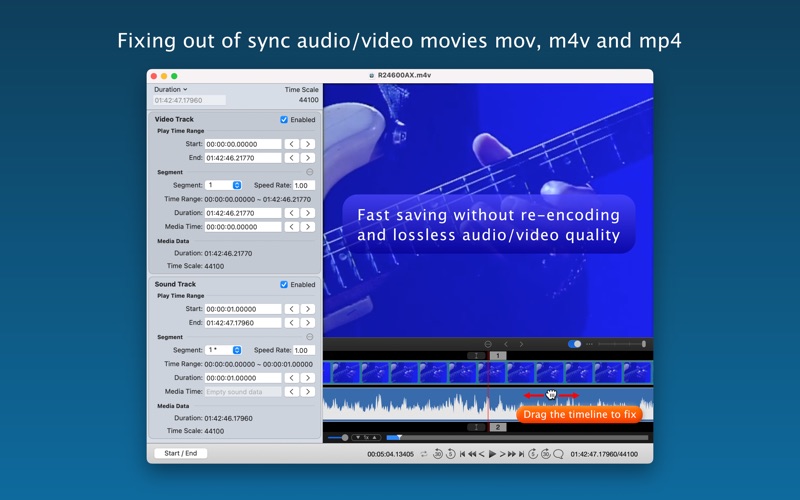Decrease the Sound Track Start time
The image size is (800, 500).
click(291, 309)
